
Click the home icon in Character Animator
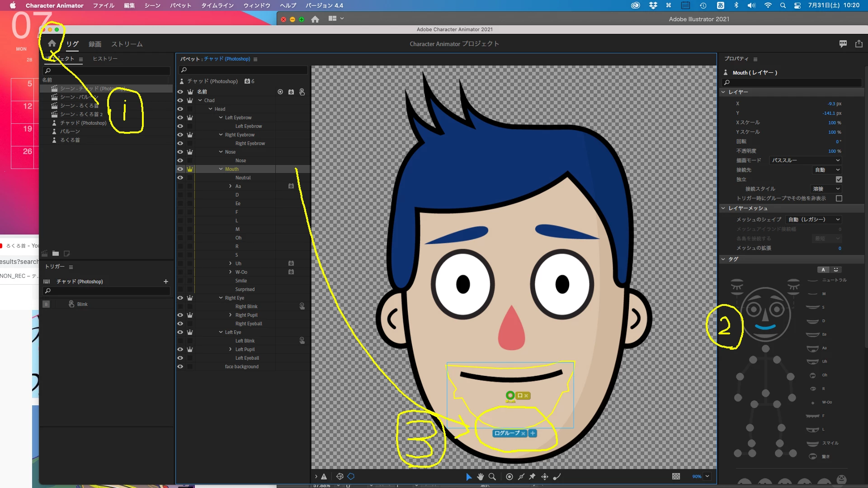coord(52,43)
